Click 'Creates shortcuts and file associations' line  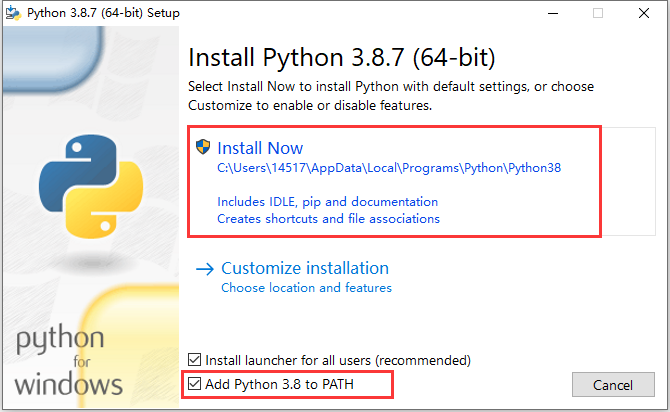coord(328,219)
